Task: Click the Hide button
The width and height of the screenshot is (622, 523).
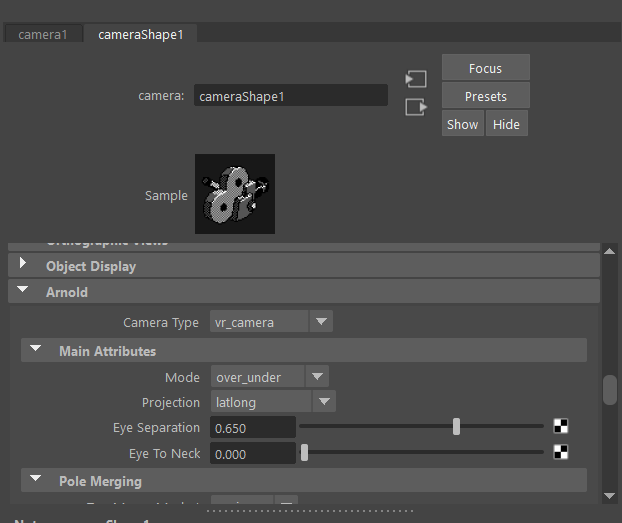Action: pyautogui.click(x=506, y=125)
